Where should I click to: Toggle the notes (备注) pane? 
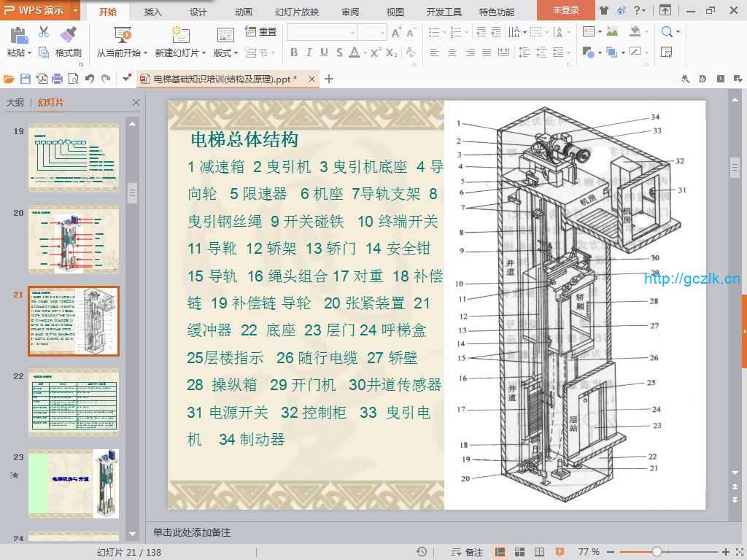click(x=467, y=552)
